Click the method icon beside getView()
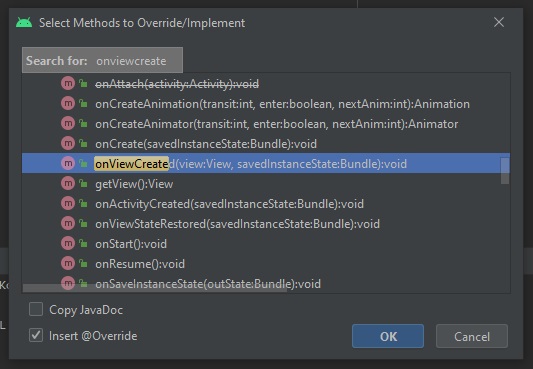 [68, 183]
